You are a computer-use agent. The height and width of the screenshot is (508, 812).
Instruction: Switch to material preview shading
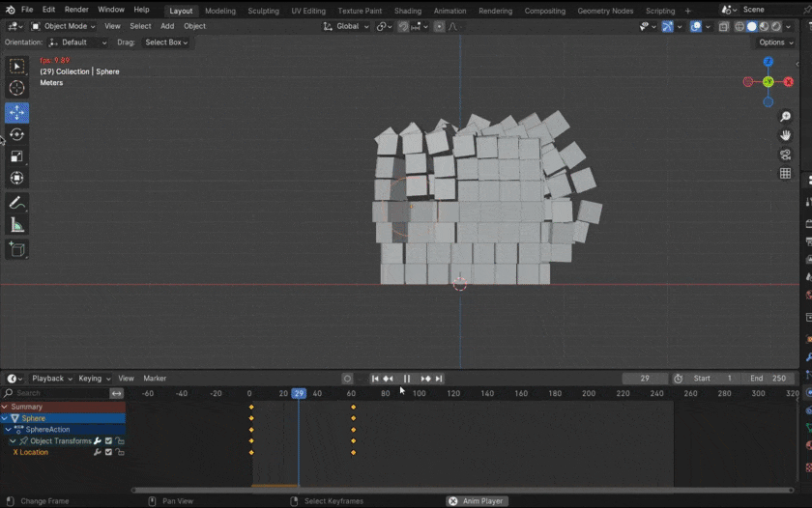[x=764, y=26]
